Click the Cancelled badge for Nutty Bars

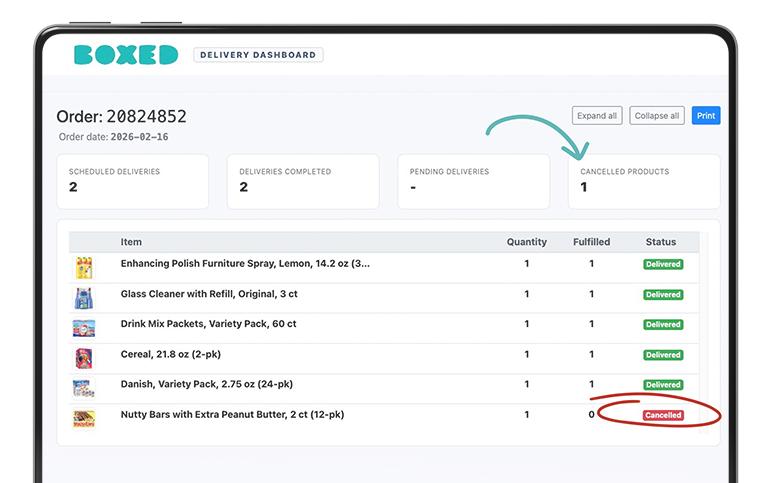663,415
